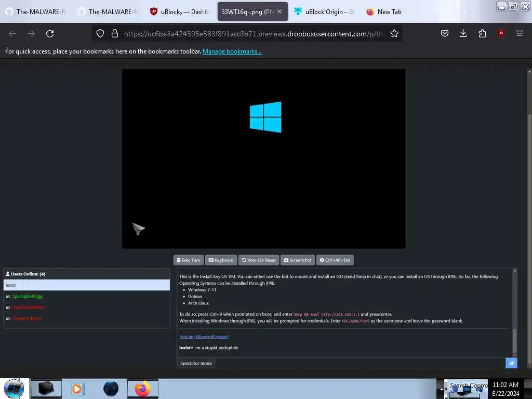Click the Take Turn button
This screenshot has height=399, width=532.
click(x=189, y=260)
